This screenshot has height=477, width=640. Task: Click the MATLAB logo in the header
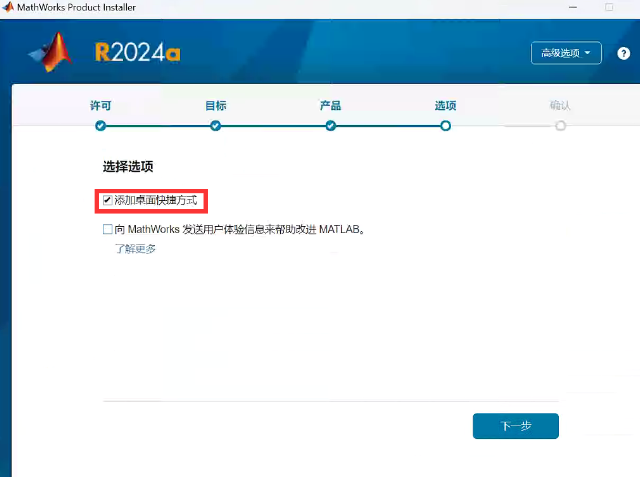pos(50,52)
